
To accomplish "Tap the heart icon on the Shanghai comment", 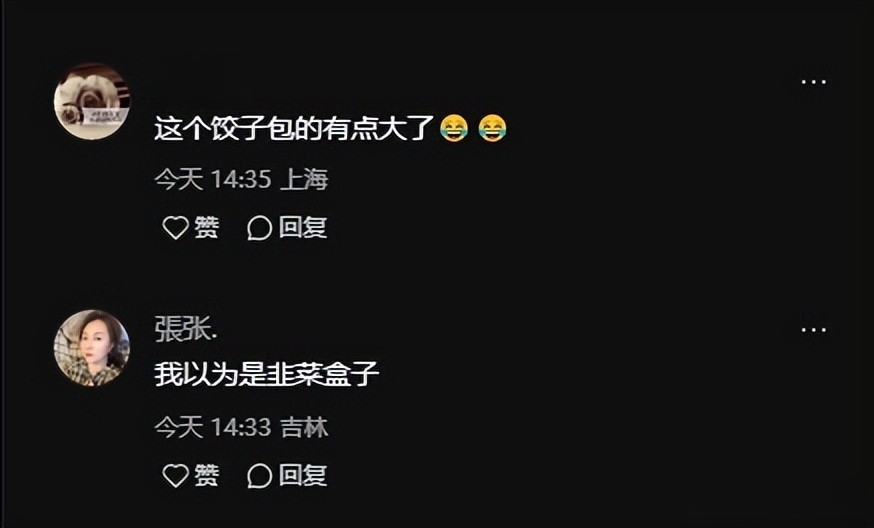I will (x=175, y=228).
